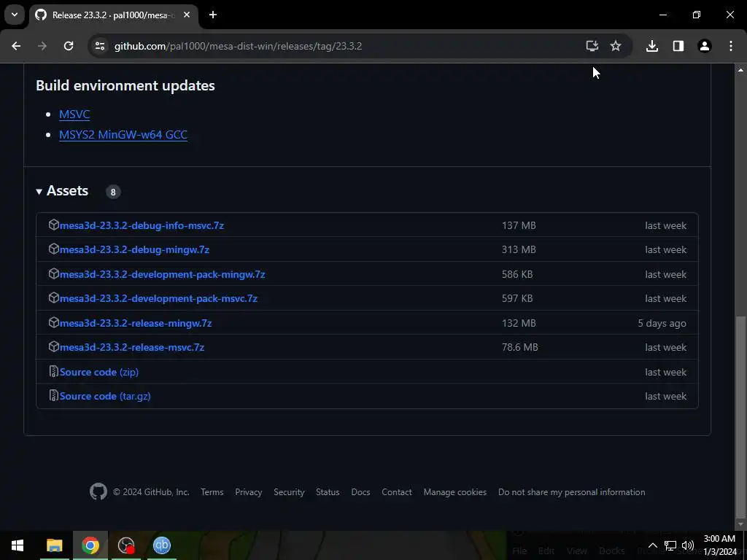Click package icon beside debug-mingw.7z
Viewport: 747px width, 560px height.
click(x=54, y=249)
